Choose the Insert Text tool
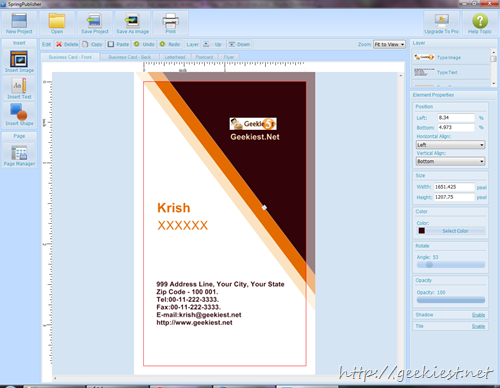Viewport: 500px width, 388px height. pos(19,88)
